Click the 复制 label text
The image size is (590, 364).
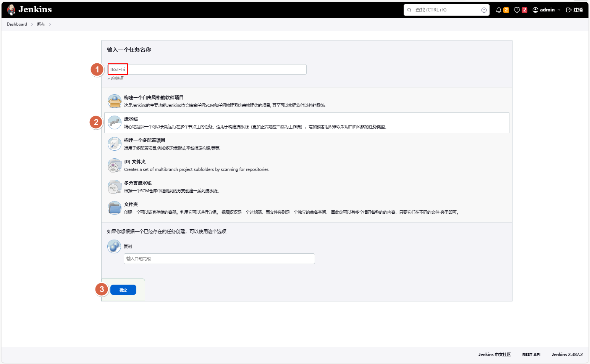(x=128, y=246)
